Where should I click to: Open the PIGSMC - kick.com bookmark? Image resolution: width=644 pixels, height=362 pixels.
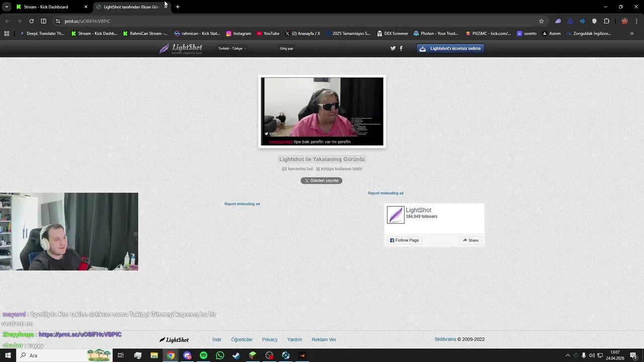pos(488,34)
